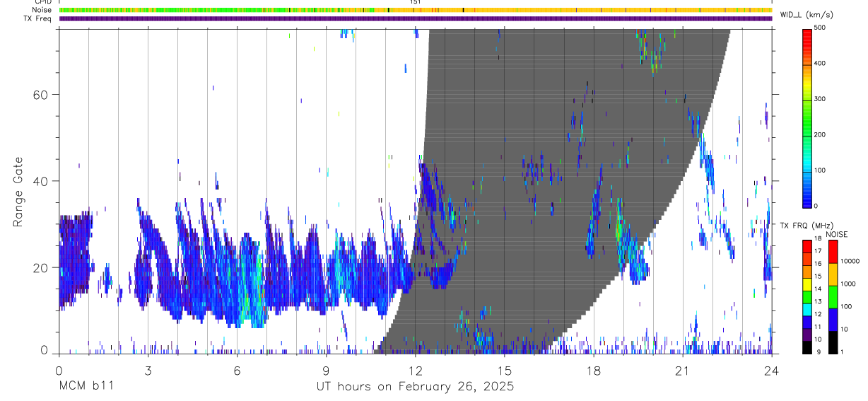This screenshot has width=868, height=401.
Task: Click the red 17–18 MHz swatch in TX FRQ legend
Action: [x=807, y=246]
